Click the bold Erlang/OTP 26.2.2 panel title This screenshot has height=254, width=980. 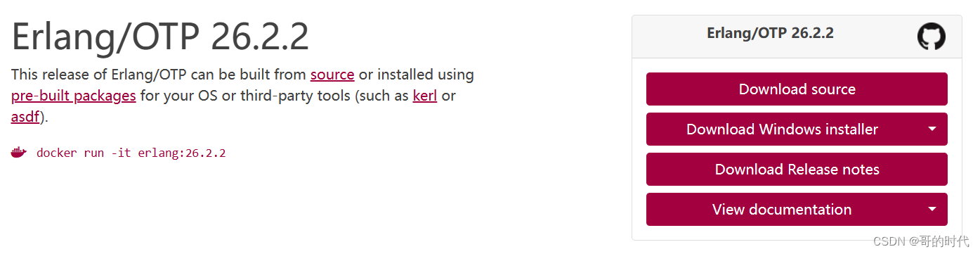click(x=770, y=33)
